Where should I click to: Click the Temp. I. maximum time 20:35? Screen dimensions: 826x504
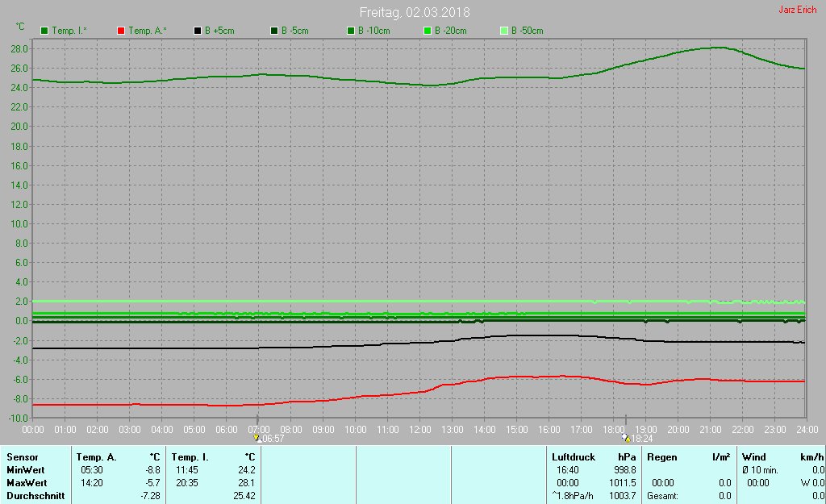[187, 483]
